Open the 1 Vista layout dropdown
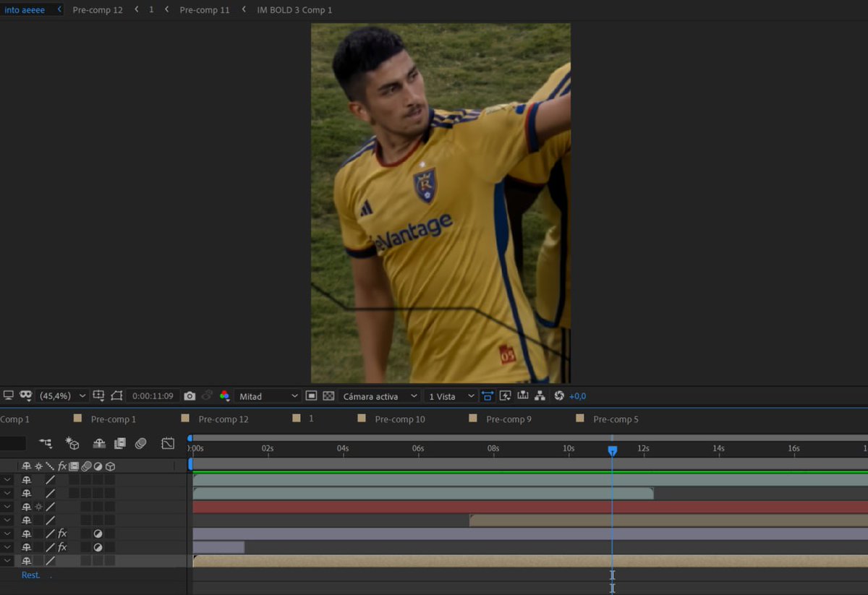The height and width of the screenshot is (595, 868). pos(450,396)
